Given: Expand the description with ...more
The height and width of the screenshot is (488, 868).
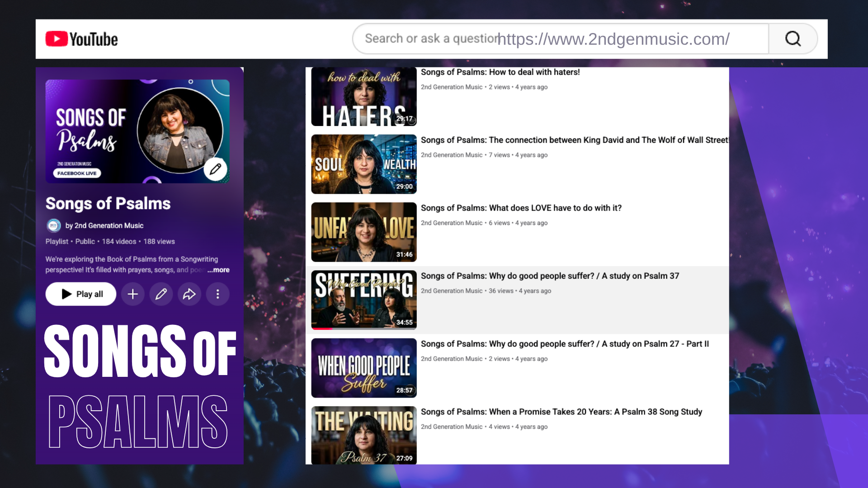Looking at the screenshot, I should 219,270.
